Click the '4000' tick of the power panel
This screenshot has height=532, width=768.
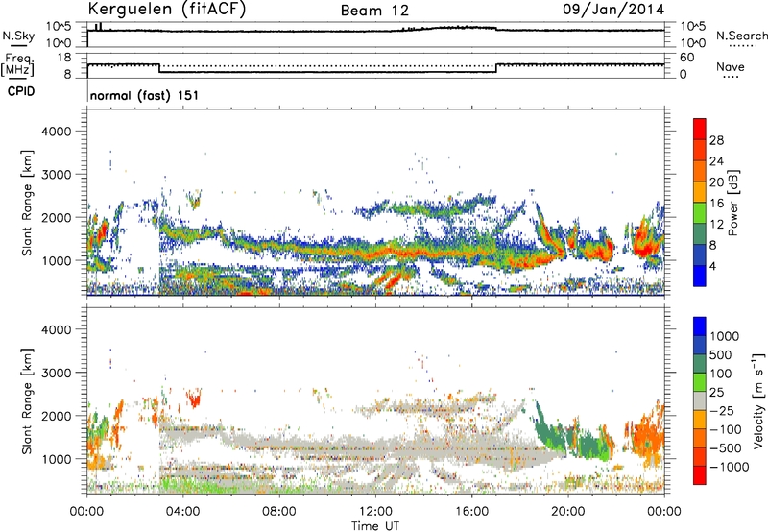click(x=56, y=132)
